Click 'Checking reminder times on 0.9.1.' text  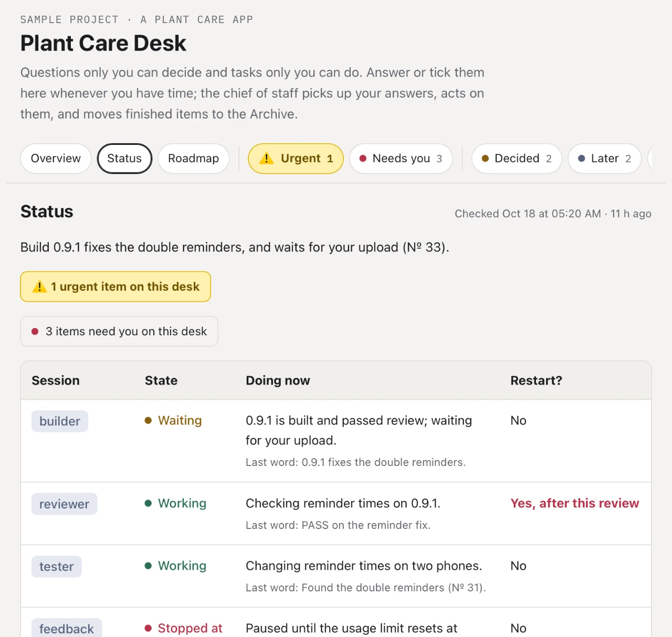(x=343, y=503)
